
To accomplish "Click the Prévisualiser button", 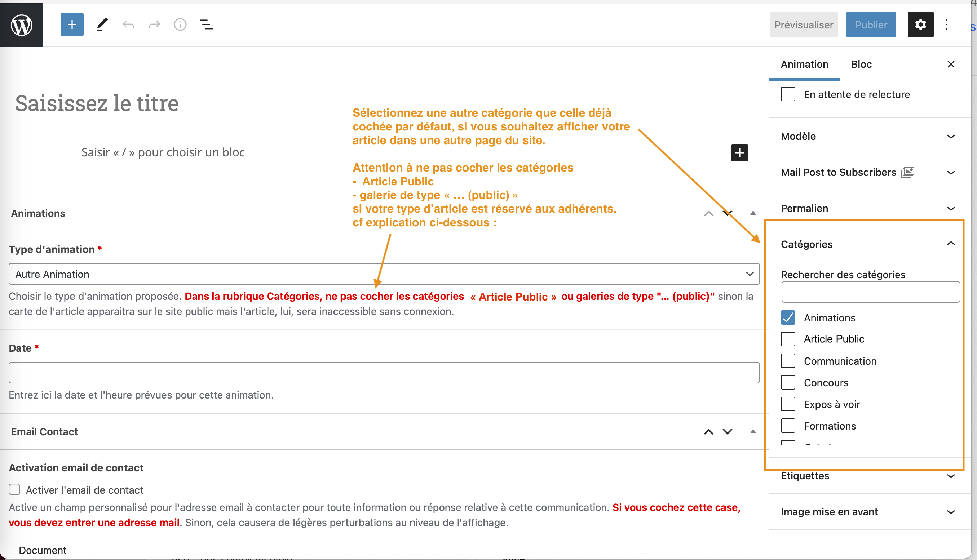I will 804,25.
